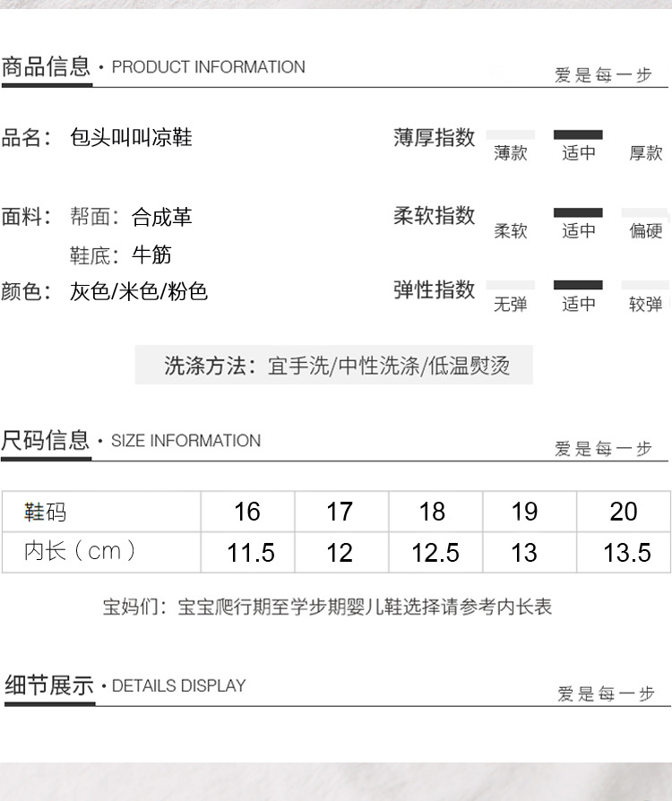
Task: Select the 薄款 option text
Action: tap(510, 152)
